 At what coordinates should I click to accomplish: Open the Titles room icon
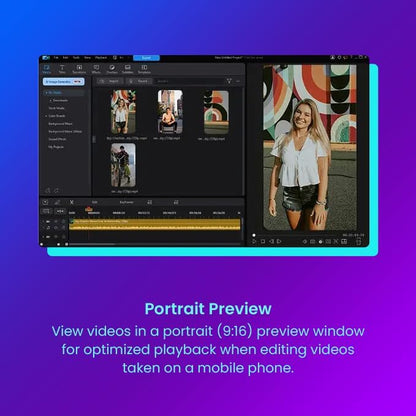(62, 69)
